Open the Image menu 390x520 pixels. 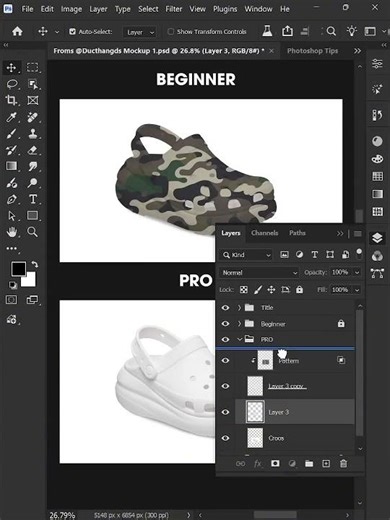click(71, 9)
